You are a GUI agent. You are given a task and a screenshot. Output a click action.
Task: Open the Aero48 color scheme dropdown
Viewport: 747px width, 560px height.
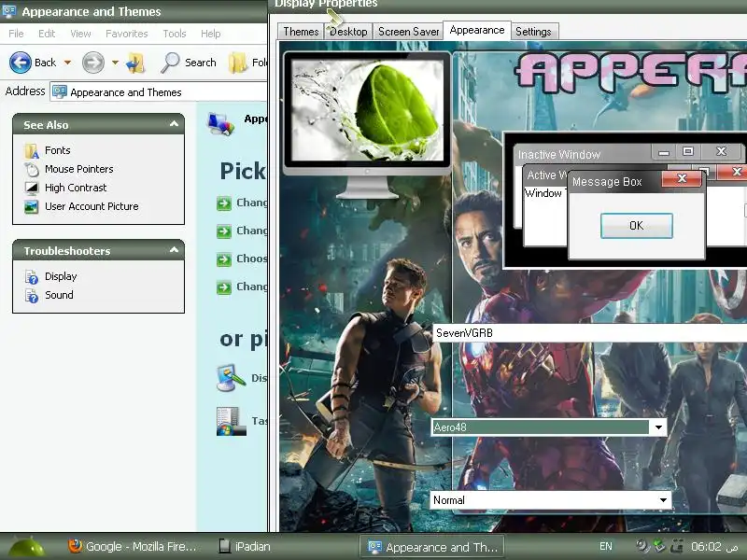point(658,427)
